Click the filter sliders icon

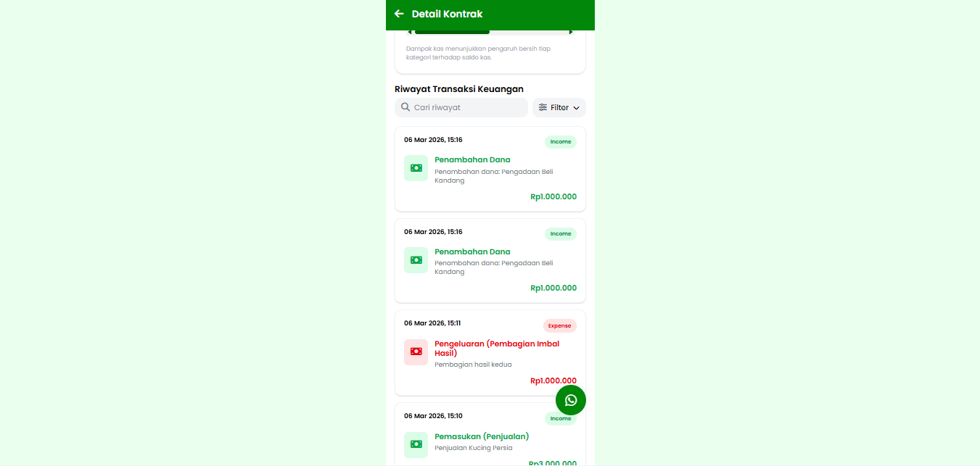point(543,107)
